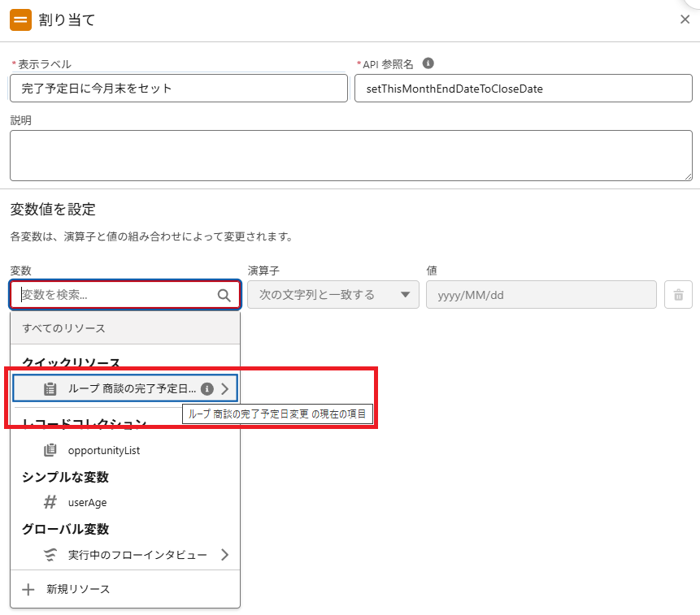
Task: Click the 値 yyyy/MM/dd input
Action: pos(541,294)
